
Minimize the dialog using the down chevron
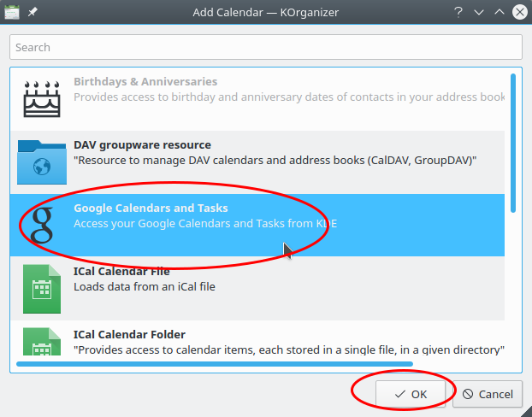click(x=479, y=13)
